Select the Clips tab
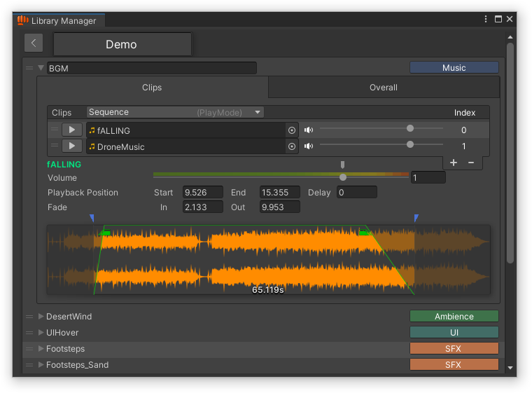The height and width of the screenshot is (393, 532). [152, 88]
